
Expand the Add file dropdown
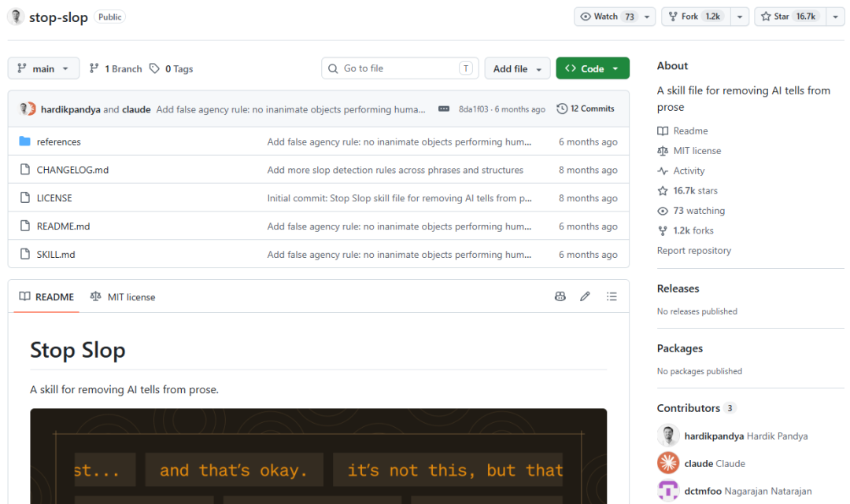point(517,68)
